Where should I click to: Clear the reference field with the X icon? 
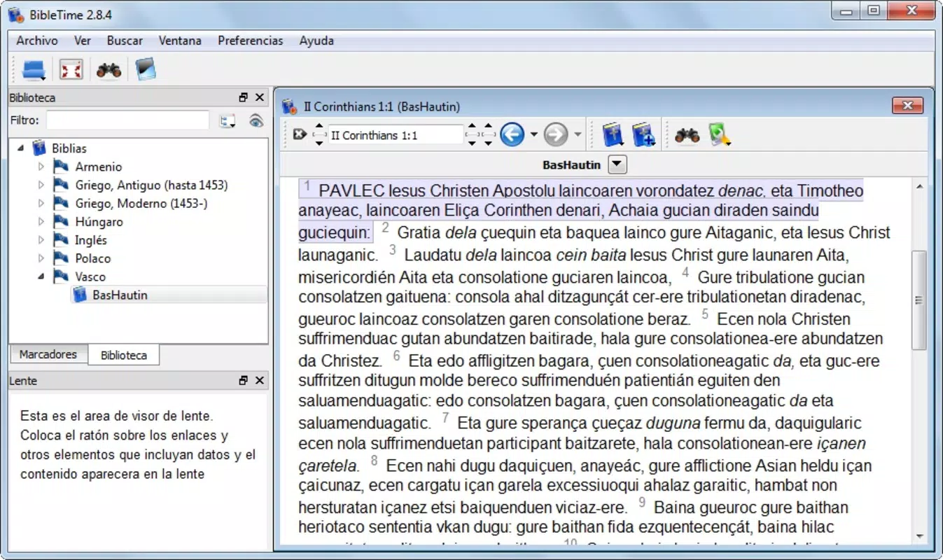(300, 134)
